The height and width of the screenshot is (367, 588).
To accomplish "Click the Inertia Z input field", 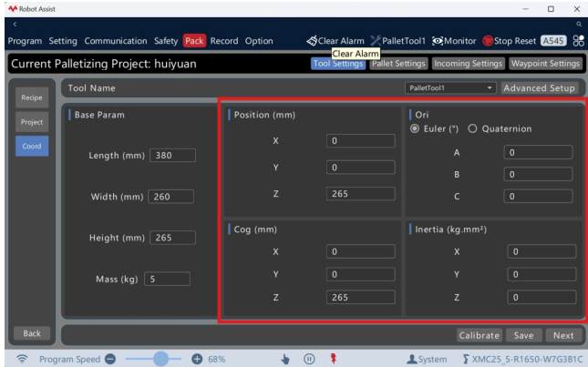I will [542, 298].
